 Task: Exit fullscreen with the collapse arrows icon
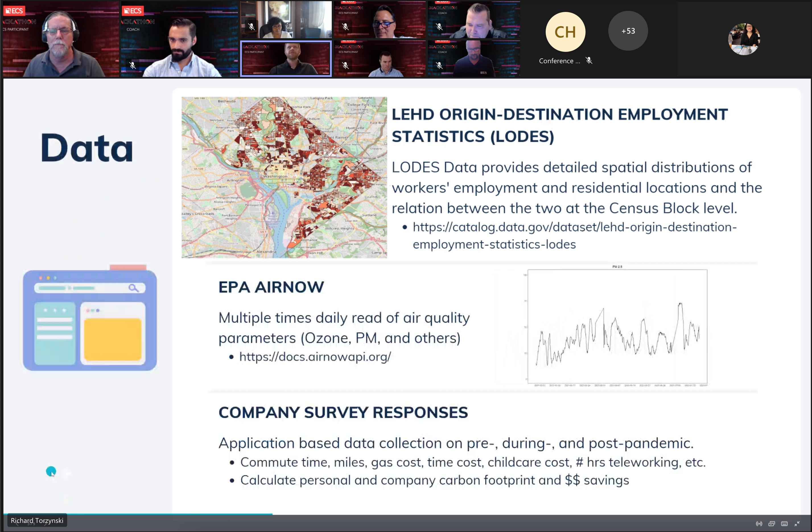[797, 524]
